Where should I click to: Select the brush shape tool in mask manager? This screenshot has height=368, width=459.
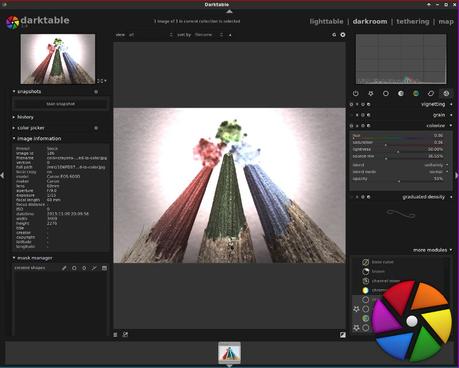pos(64,268)
